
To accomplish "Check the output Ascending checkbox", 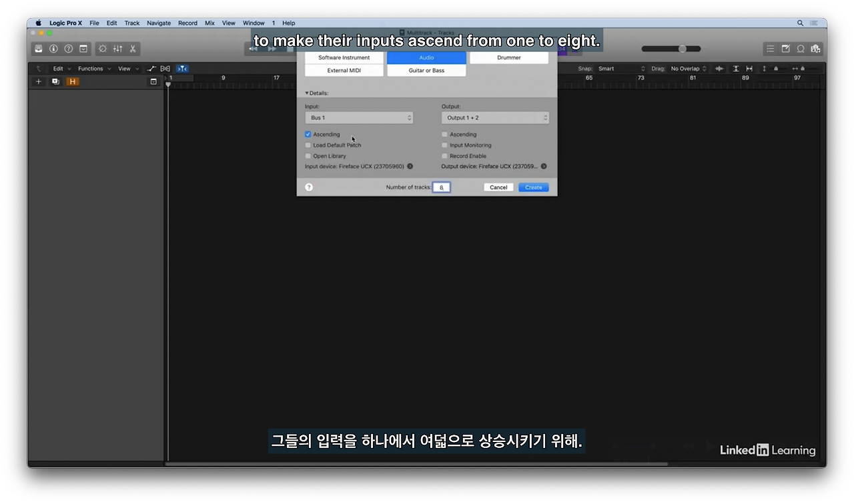I will [445, 135].
